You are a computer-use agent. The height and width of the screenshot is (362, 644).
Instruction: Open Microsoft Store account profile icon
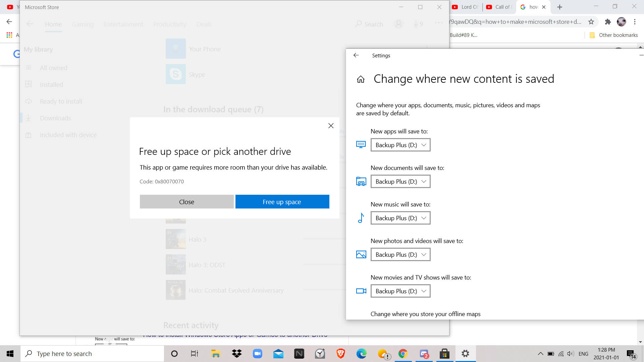(398, 24)
